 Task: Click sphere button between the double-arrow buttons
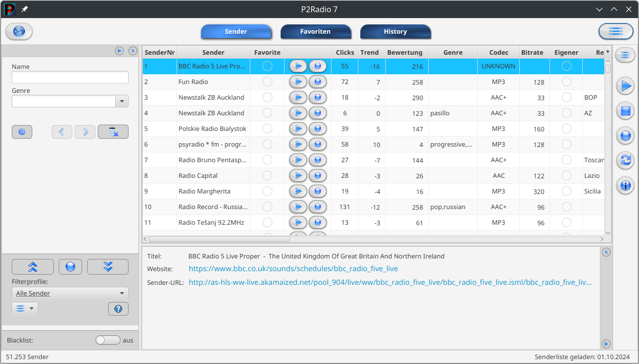pos(70,267)
